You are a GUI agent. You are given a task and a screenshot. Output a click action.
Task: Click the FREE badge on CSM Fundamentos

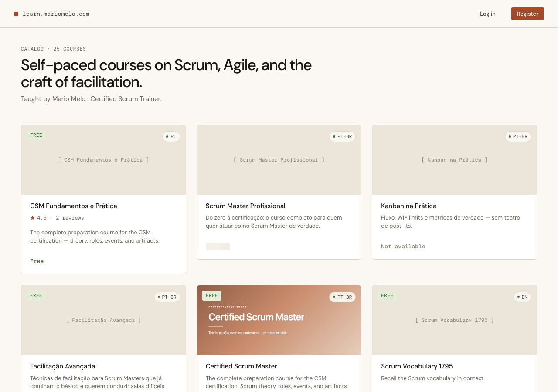coord(36,135)
